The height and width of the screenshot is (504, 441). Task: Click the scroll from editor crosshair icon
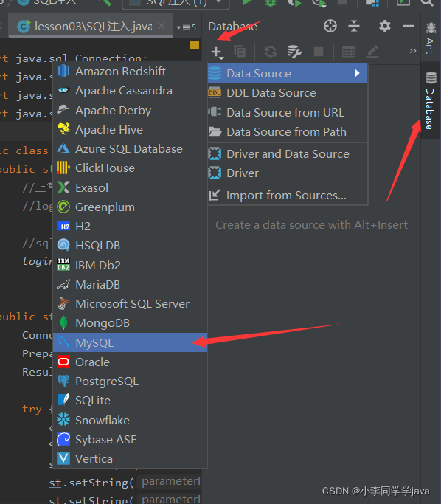pos(330,26)
